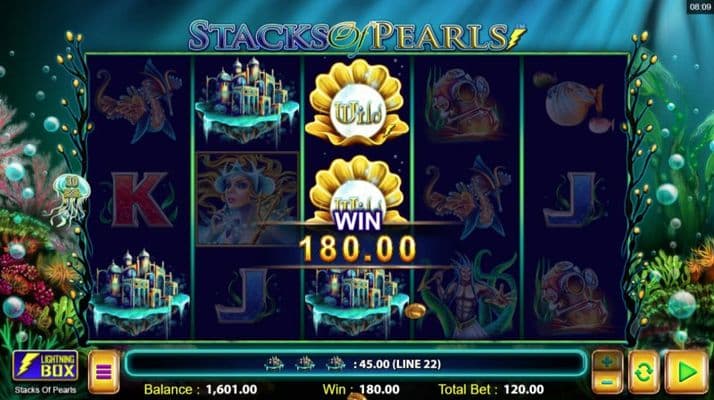
Task: Select the red K symbol on reel one
Action: tap(142, 199)
